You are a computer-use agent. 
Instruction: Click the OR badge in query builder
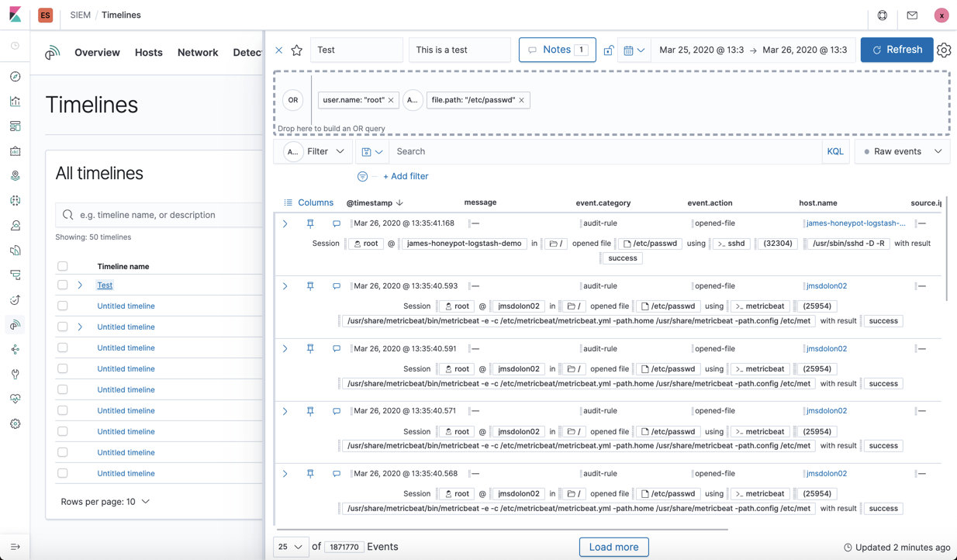[293, 100]
